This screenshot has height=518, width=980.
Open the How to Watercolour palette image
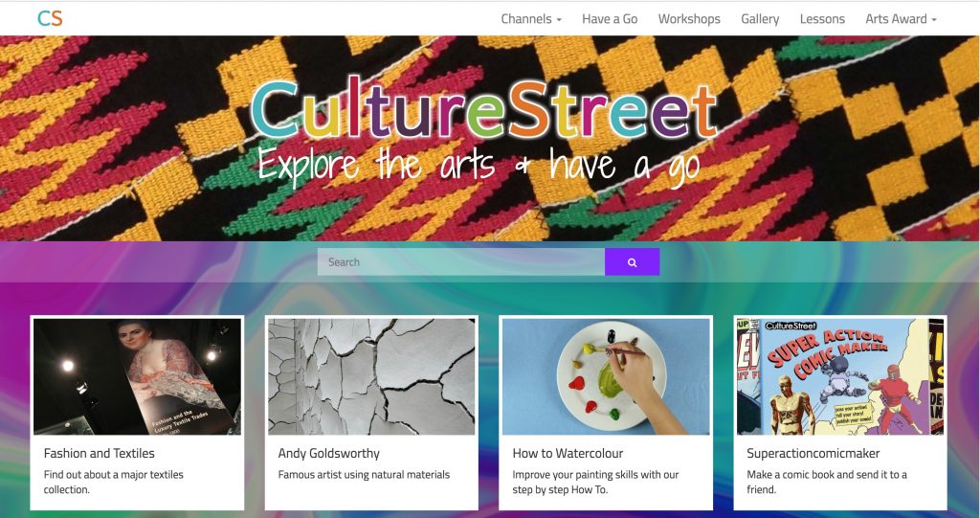click(606, 376)
